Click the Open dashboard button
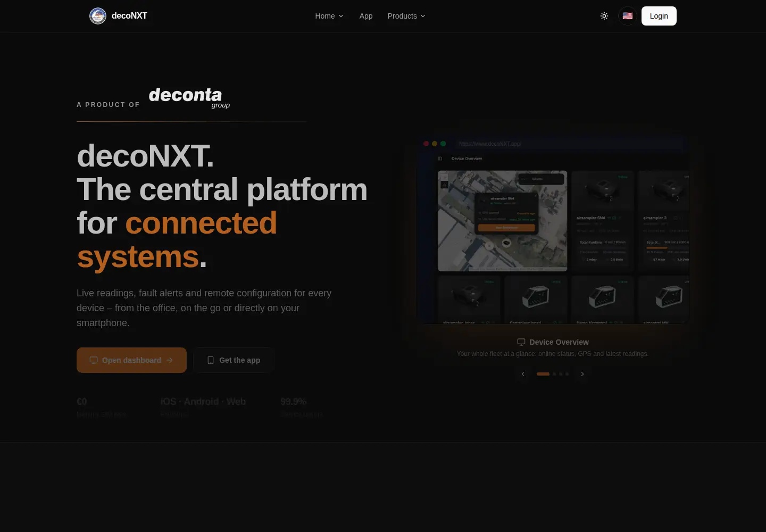 coord(131,360)
